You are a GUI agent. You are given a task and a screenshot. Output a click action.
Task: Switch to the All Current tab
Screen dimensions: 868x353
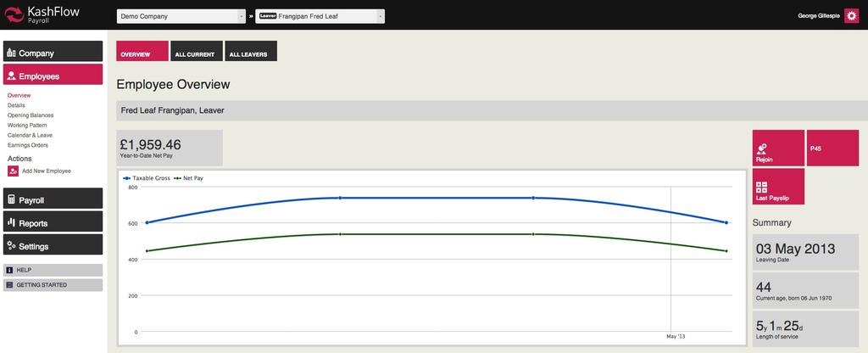click(x=196, y=52)
